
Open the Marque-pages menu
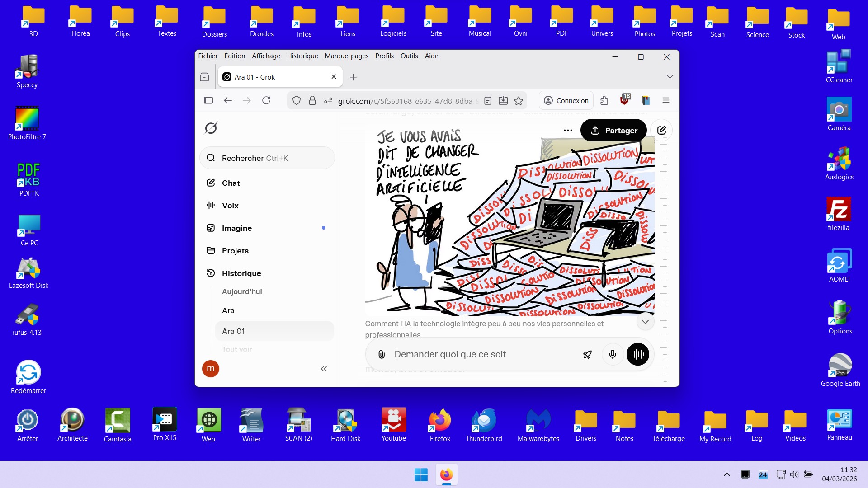pyautogui.click(x=346, y=56)
